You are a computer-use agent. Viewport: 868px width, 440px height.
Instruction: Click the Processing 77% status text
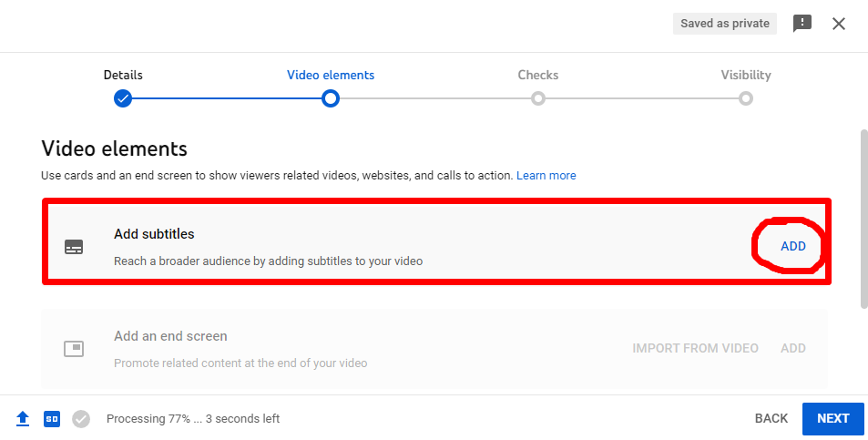pos(193,419)
